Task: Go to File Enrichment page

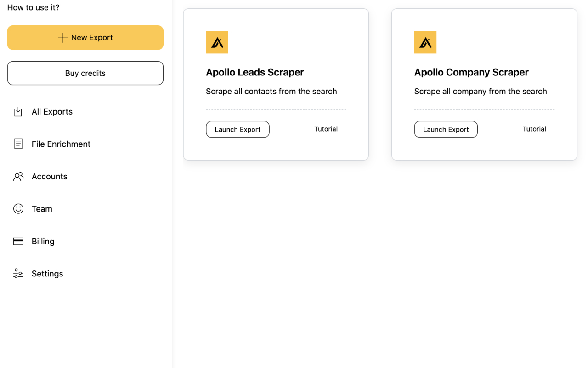Action: point(61,144)
